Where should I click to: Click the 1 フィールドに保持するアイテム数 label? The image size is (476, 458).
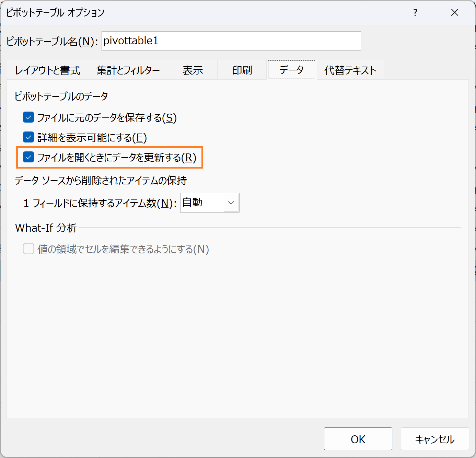coord(100,203)
